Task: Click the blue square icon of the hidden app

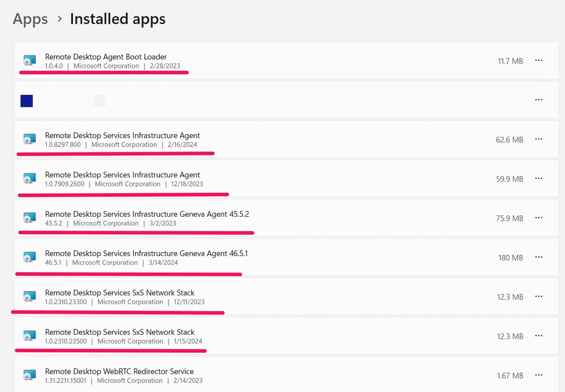Action: [26, 101]
